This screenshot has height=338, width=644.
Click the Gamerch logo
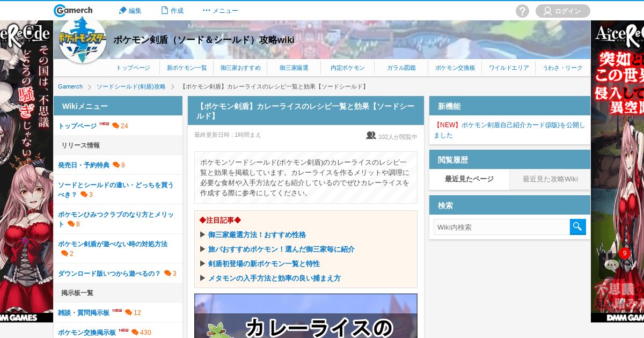pos(73,10)
